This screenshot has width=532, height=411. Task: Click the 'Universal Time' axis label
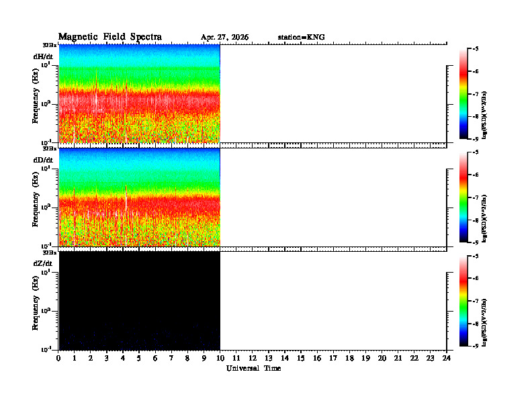[253, 368]
